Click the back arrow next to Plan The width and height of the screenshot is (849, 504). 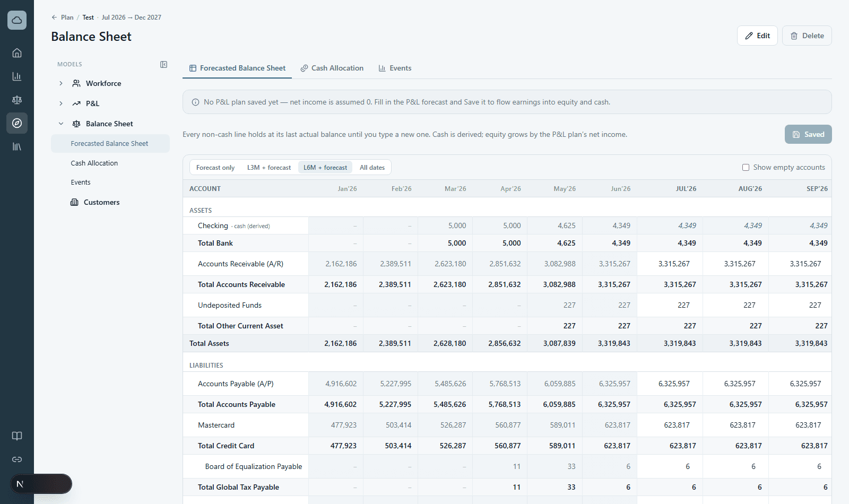[x=54, y=18]
